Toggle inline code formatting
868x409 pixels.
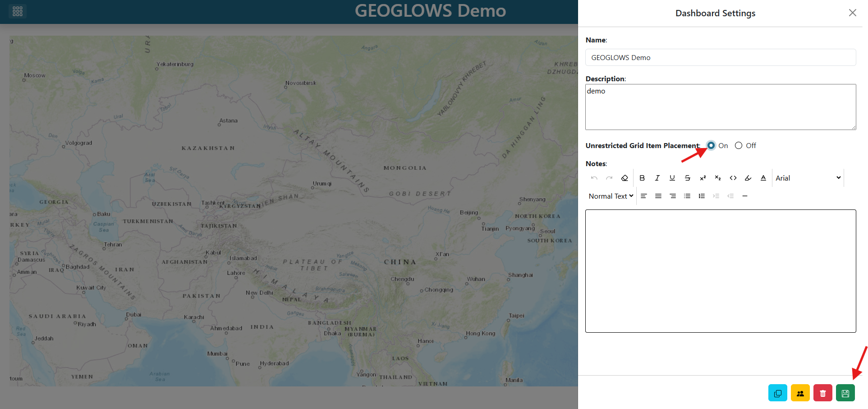click(733, 178)
